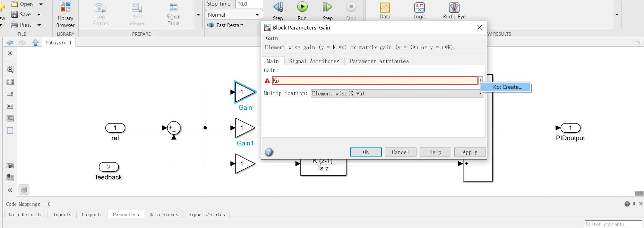The width and height of the screenshot is (644, 228).
Task: Expand the Prepare gallery dropdown
Action: point(198,15)
